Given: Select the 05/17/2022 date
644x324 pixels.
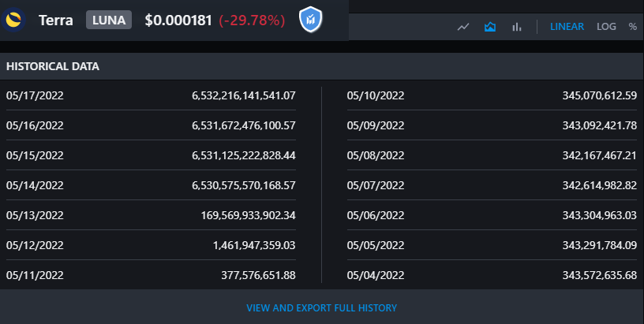Looking at the screenshot, I should click(35, 95).
